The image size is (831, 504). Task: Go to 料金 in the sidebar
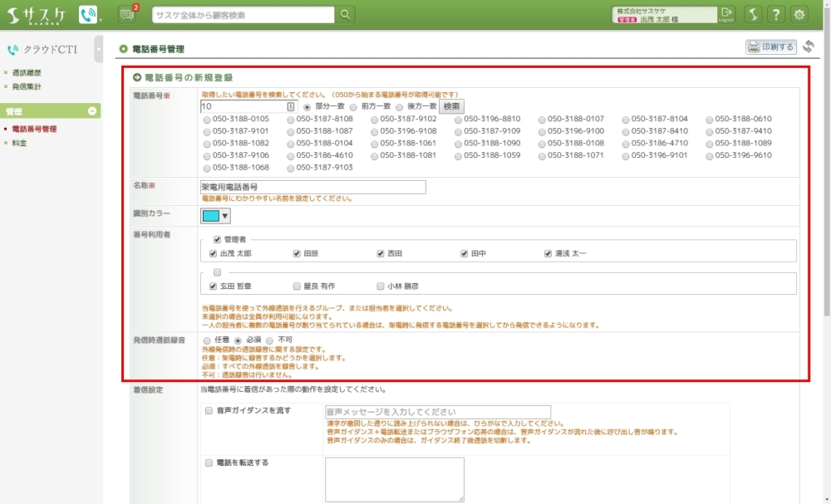click(19, 143)
